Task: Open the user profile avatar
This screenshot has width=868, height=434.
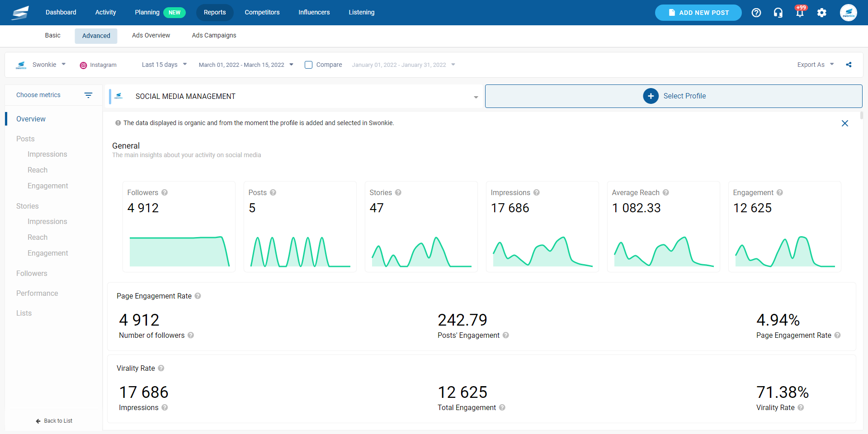Action: [x=849, y=13]
